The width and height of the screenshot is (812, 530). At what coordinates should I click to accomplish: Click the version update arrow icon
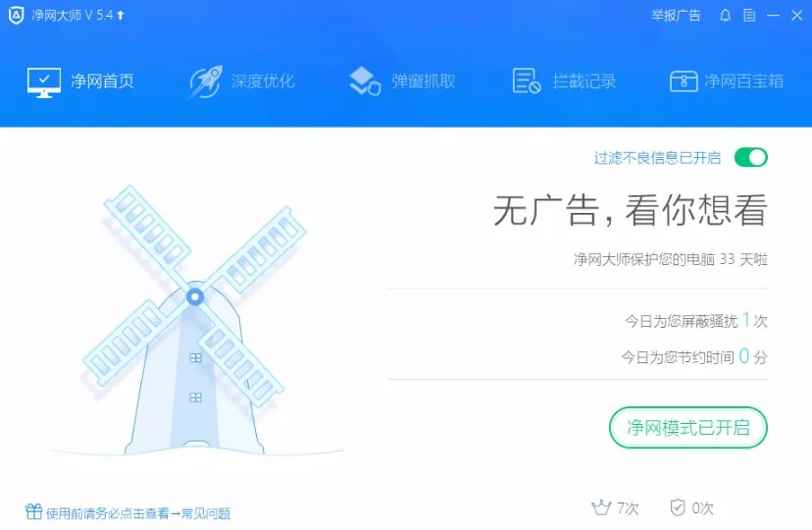tap(121, 15)
